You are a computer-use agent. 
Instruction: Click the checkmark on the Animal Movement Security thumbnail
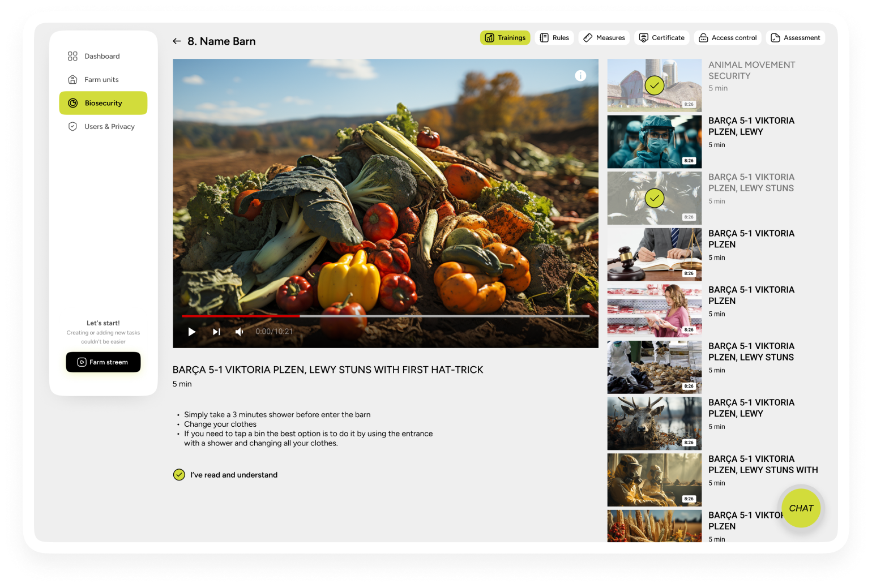655,85
